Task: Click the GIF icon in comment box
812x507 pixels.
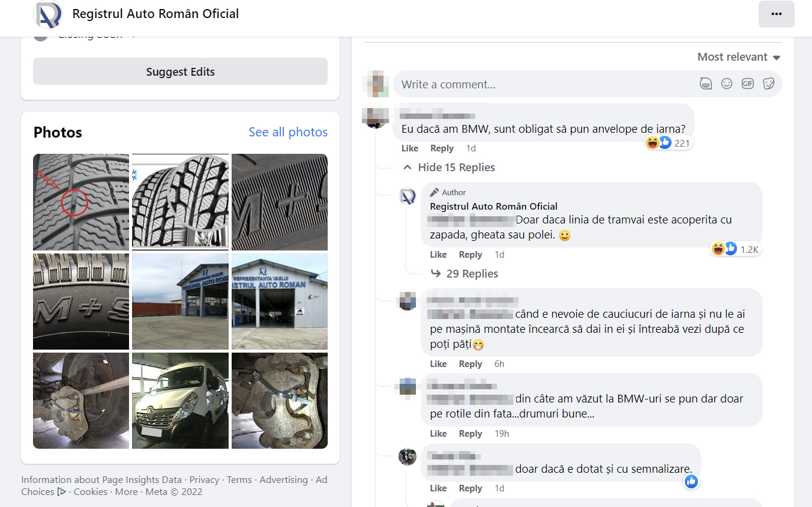Action: tap(748, 84)
